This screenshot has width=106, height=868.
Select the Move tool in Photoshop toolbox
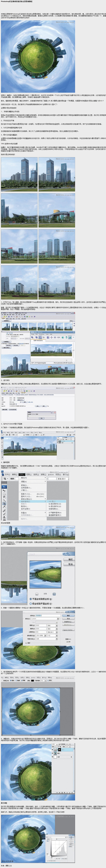pos(4,491)
